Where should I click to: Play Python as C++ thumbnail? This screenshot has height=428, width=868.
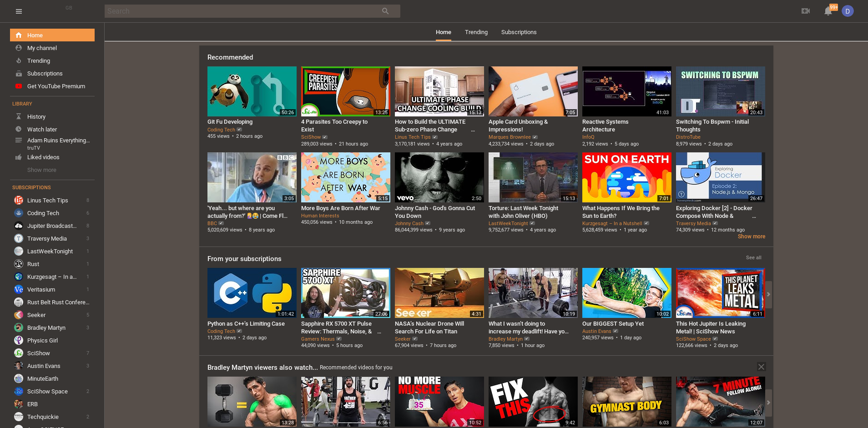(252, 293)
